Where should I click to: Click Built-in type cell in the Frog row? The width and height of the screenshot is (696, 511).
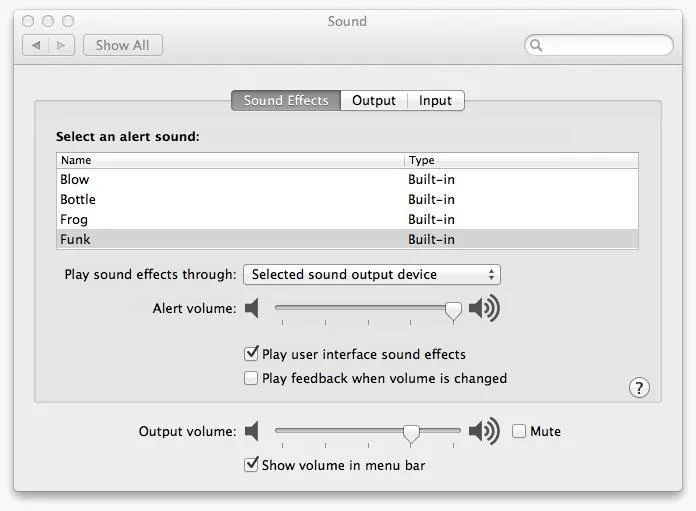click(x=431, y=219)
